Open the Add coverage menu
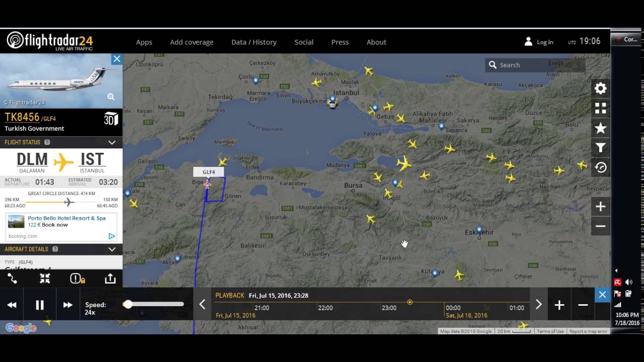Image resolution: width=644 pixels, height=362 pixels. point(192,42)
